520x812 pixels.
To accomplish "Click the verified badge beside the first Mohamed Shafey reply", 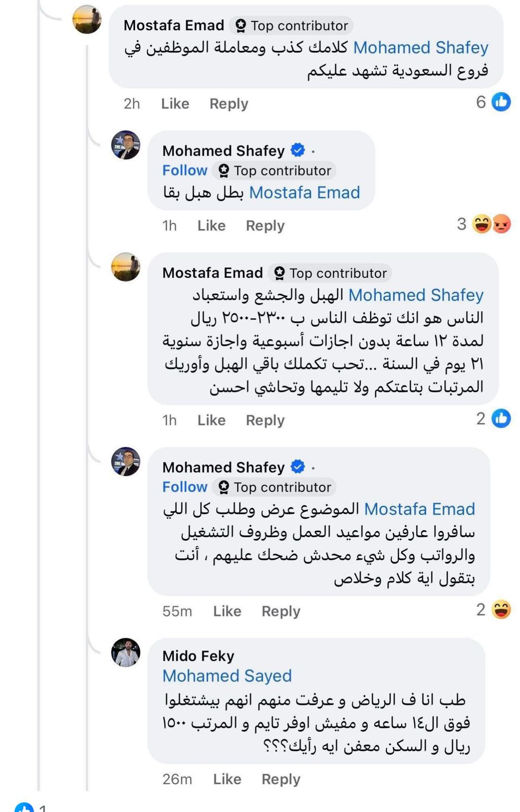I will click(298, 150).
